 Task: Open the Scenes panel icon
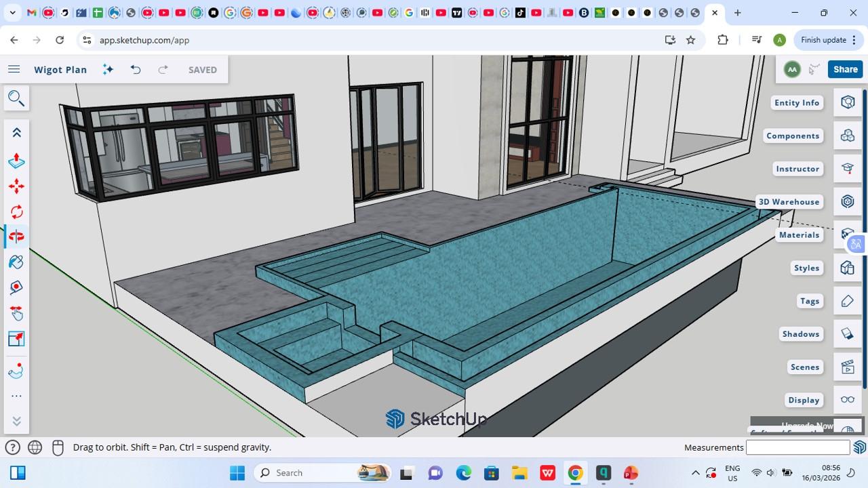click(x=847, y=367)
